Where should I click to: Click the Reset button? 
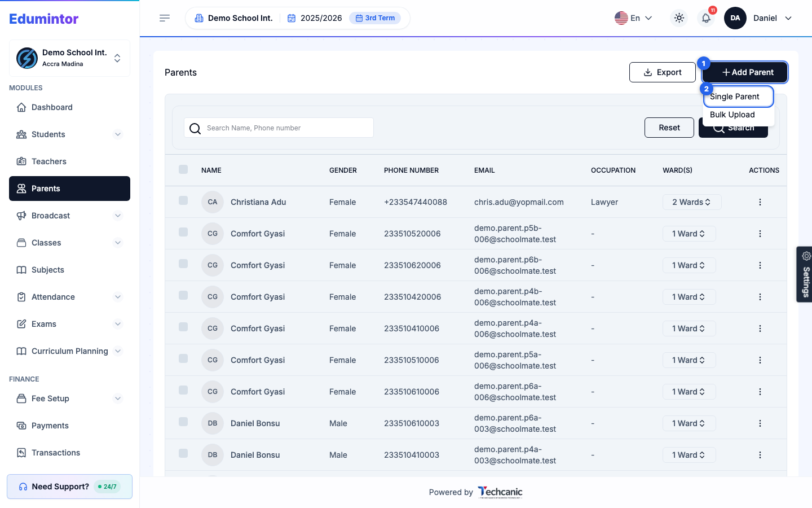point(669,128)
